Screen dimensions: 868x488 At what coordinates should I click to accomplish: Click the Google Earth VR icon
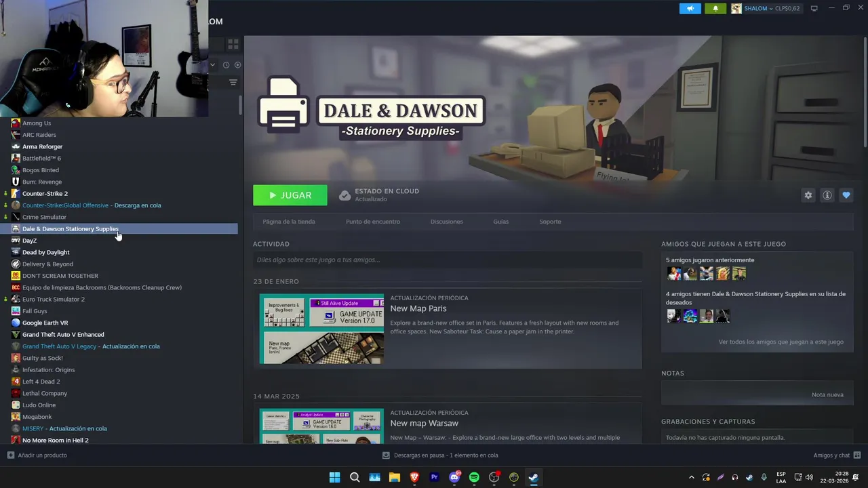point(16,323)
